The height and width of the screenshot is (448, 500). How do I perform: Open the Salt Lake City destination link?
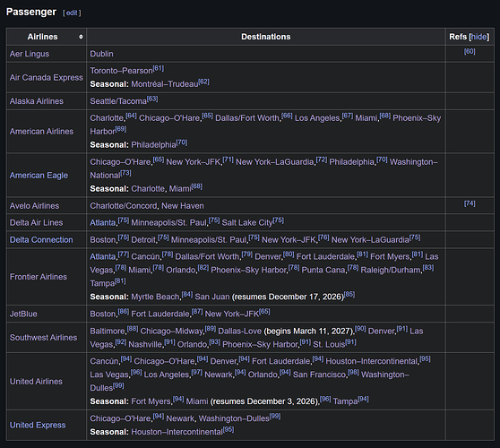click(247, 222)
